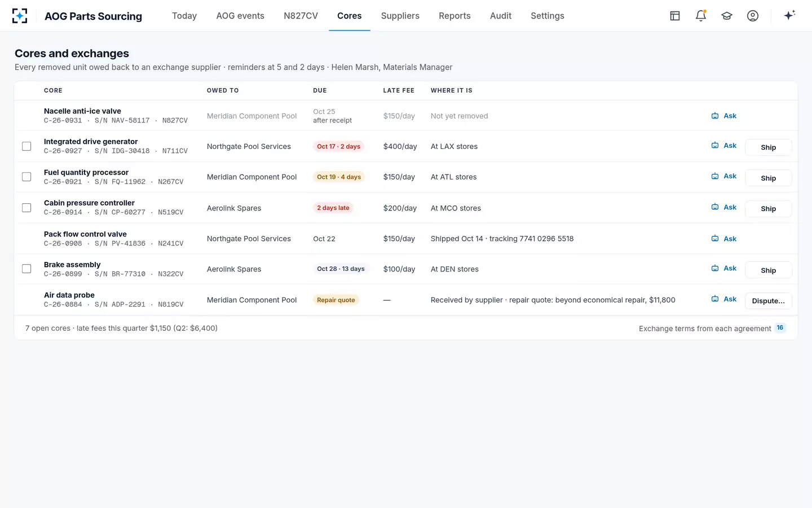This screenshot has height=508, width=812.
Task: Open the graduation cap learning icon
Action: 727,16
